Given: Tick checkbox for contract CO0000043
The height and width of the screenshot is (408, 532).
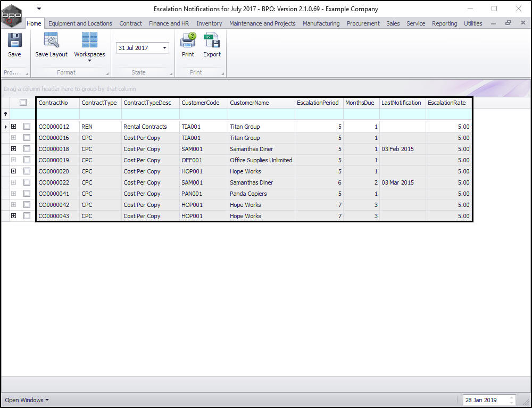Looking at the screenshot, I should pyautogui.click(x=27, y=216).
